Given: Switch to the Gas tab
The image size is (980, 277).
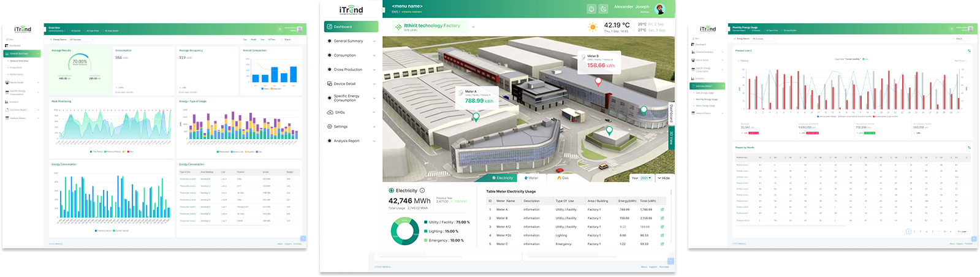Looking at the screenshot, I should 563,178.
